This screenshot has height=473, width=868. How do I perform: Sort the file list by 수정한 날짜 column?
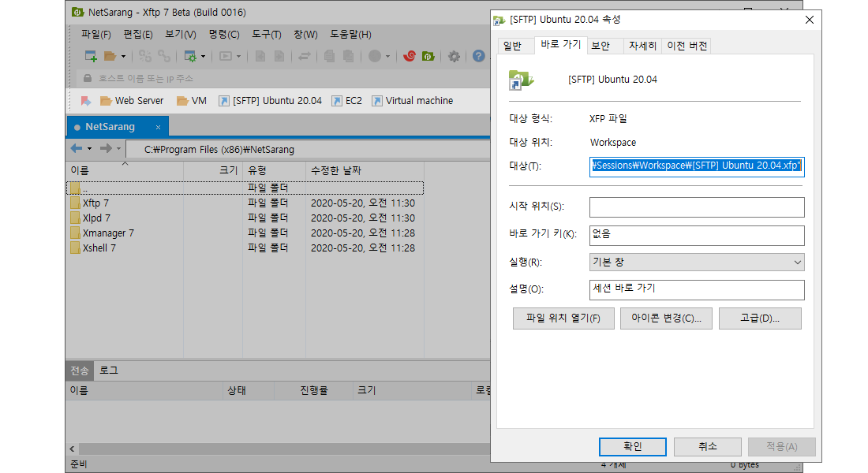365,170
